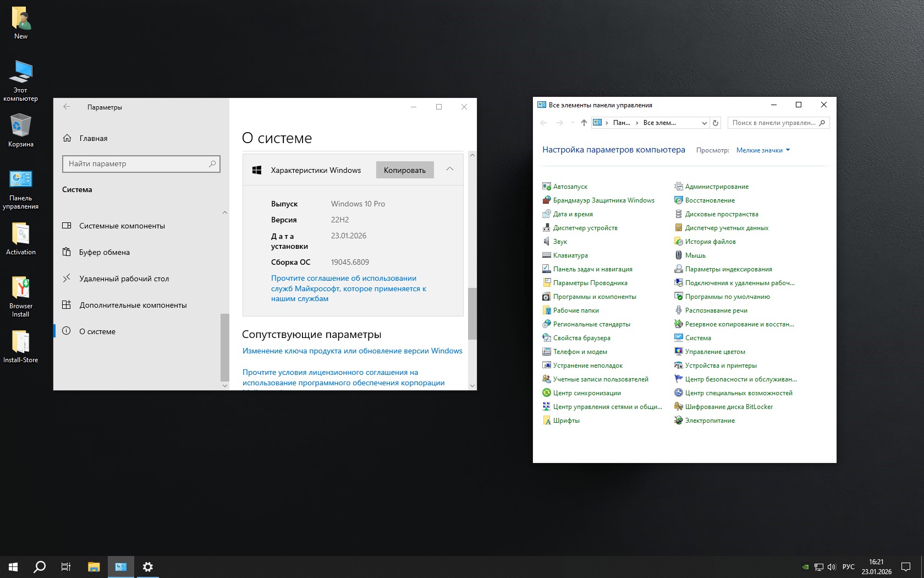This screenshot has width=924, height=578.
Task: Collapse the Характеристики Windows section
Action: 450,170
